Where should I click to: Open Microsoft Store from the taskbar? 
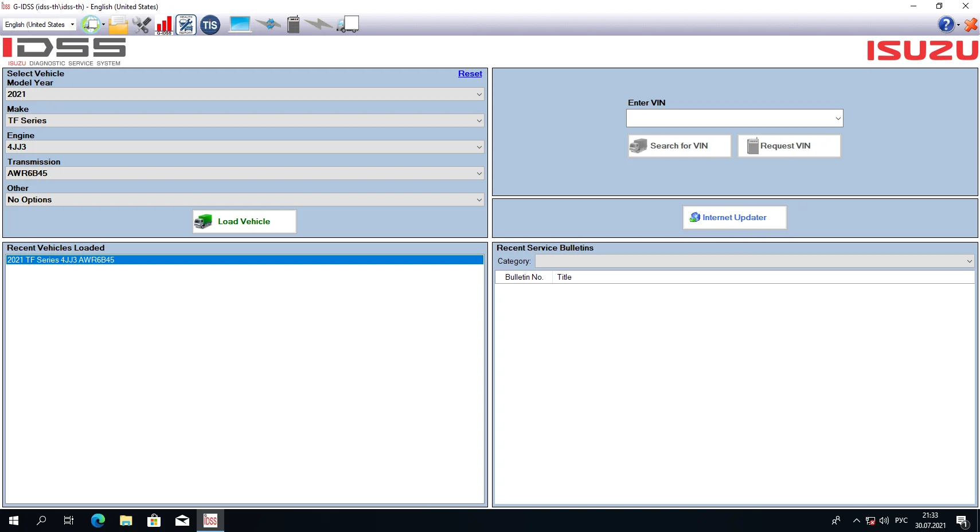[154, 521]
